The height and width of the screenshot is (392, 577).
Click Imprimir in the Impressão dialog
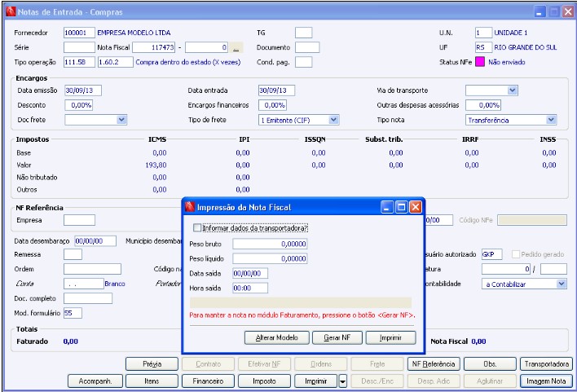tap(390, 337)
